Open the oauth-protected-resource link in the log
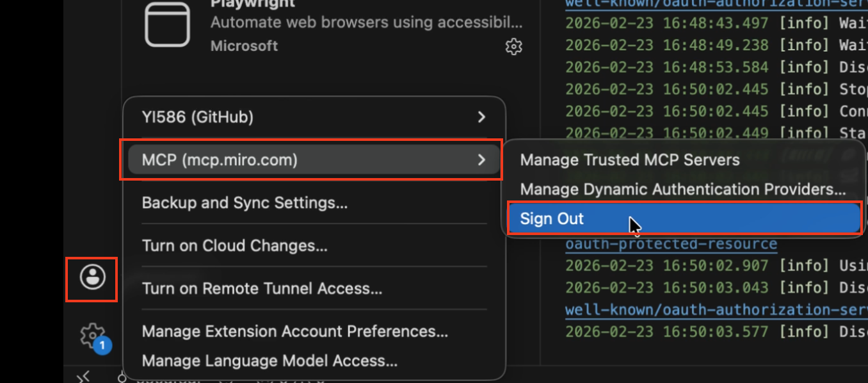This screenshot has width=868, height=383. coord(673,244)
